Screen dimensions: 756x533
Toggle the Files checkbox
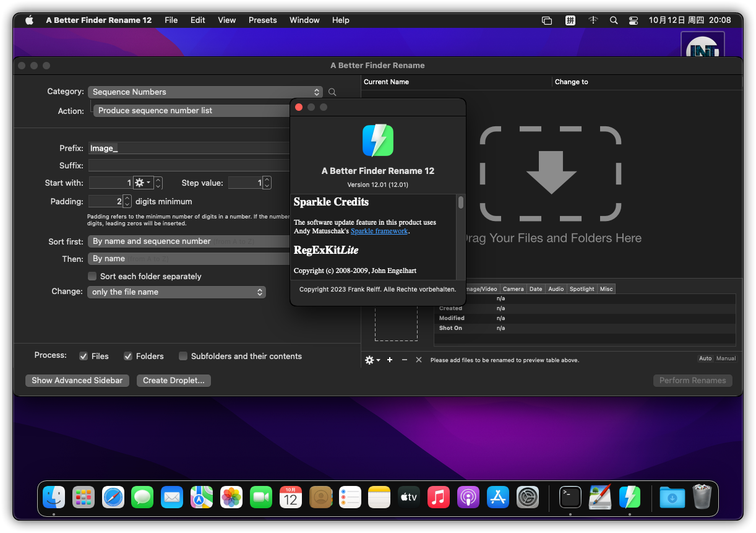[x=84, y=356]
